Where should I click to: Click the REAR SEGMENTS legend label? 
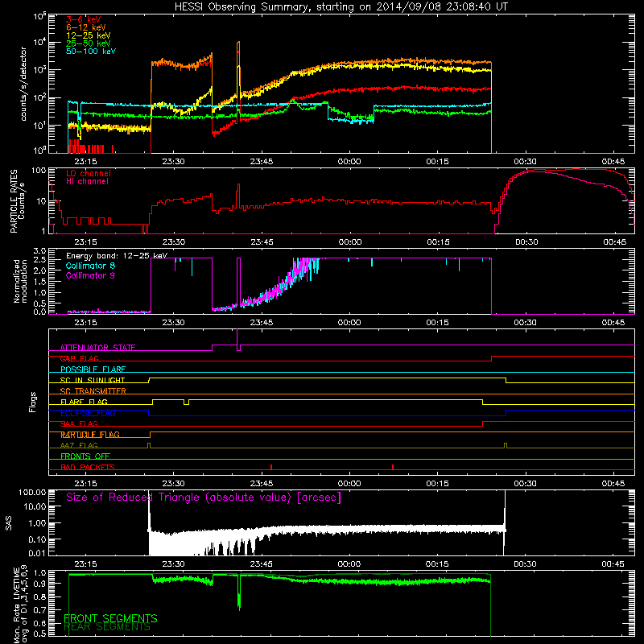point(107,627)
